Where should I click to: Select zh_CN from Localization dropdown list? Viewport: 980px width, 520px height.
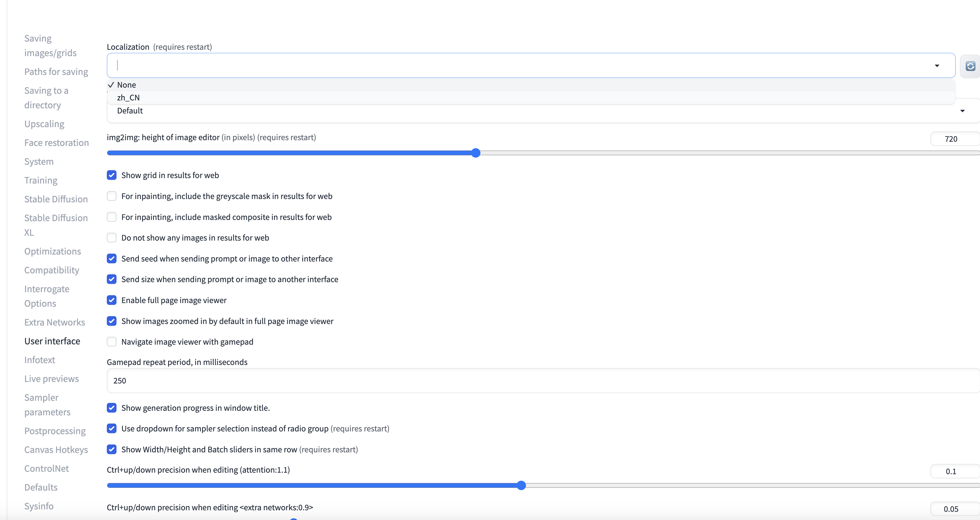coord(129,98)
